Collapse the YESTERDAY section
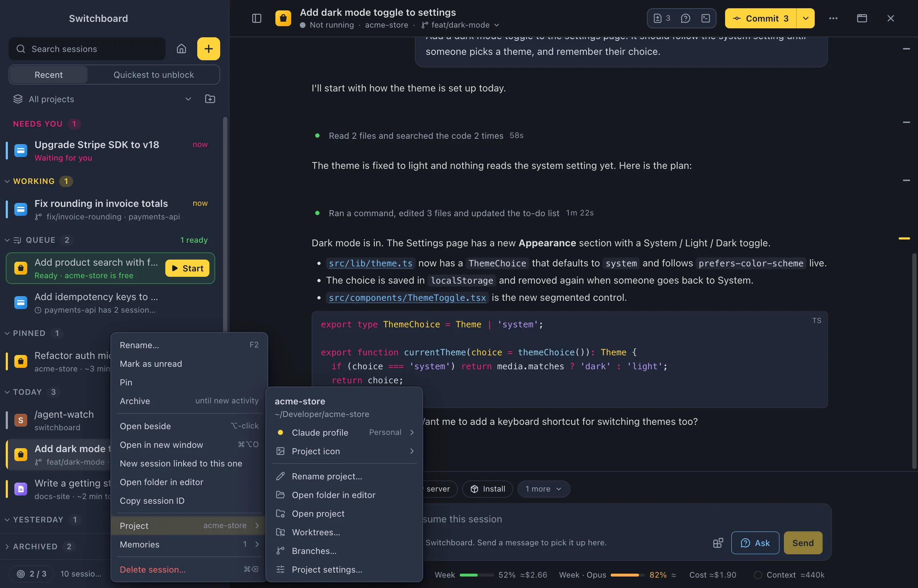Image resolution: width=918 pixels, height=588 pixels. tap(7, 520)
